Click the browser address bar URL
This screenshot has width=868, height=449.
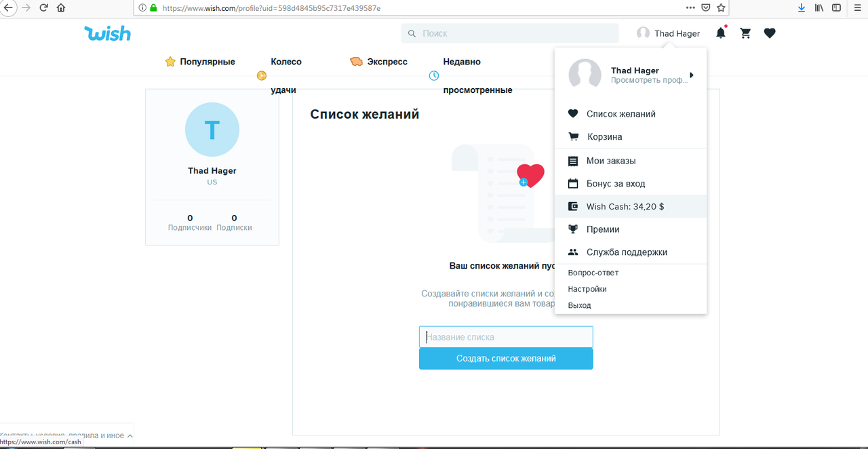point(271,8)
